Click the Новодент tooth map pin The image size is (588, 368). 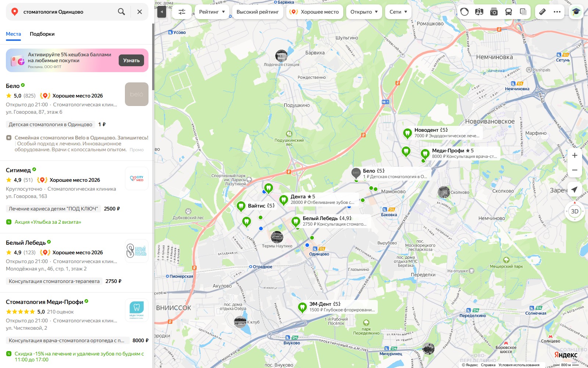pos(407,134)
